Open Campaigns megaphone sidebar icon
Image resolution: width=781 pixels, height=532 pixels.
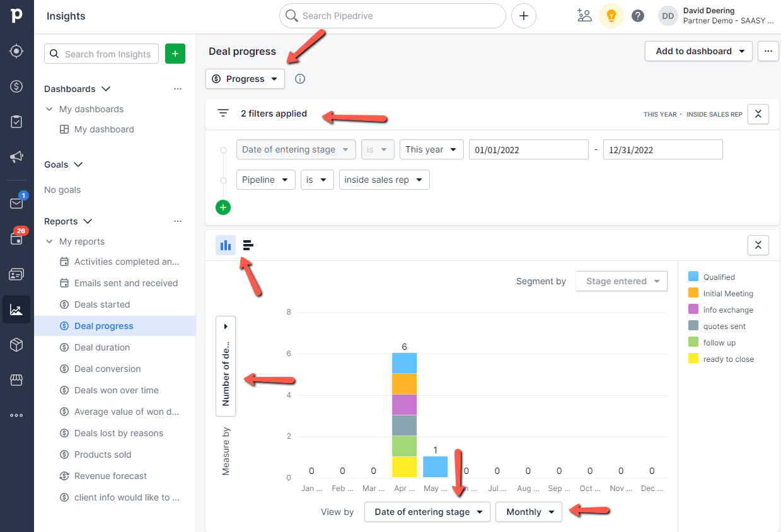point(16,156)
